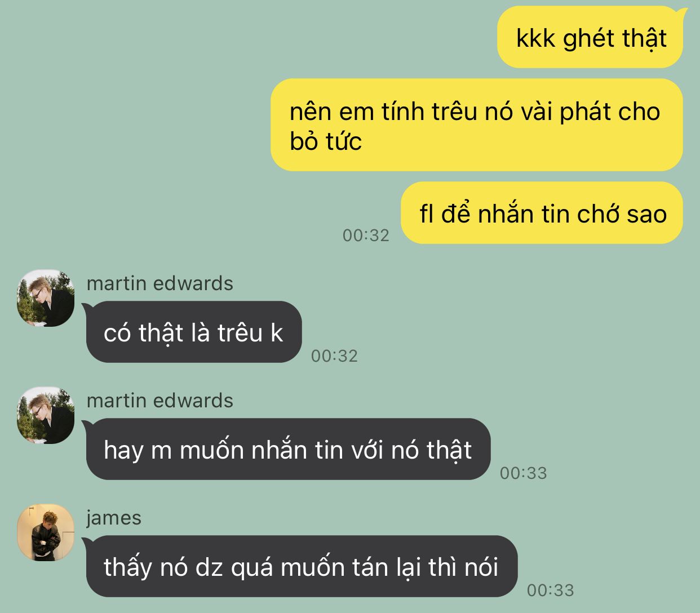Click the 'james' sender name
The image size is (700, 613).
coord(114,518)
